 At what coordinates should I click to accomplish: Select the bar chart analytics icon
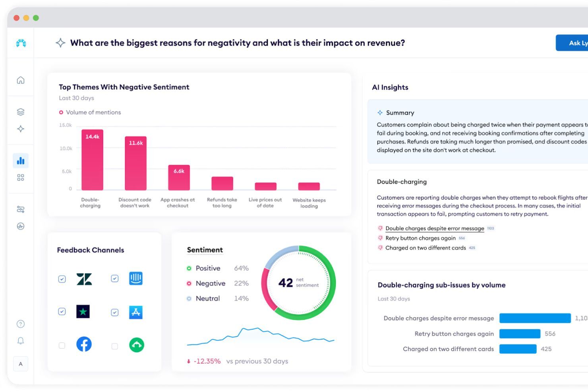[21, 160]
